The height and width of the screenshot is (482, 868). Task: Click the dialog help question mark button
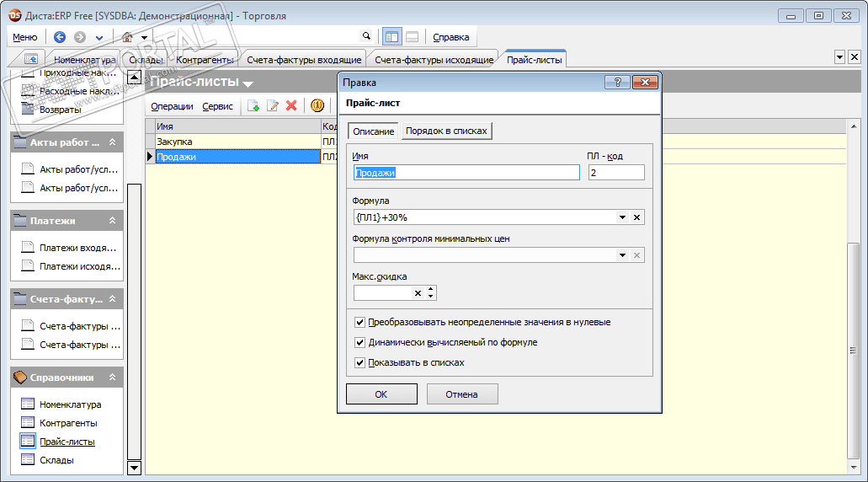point(617,82)
